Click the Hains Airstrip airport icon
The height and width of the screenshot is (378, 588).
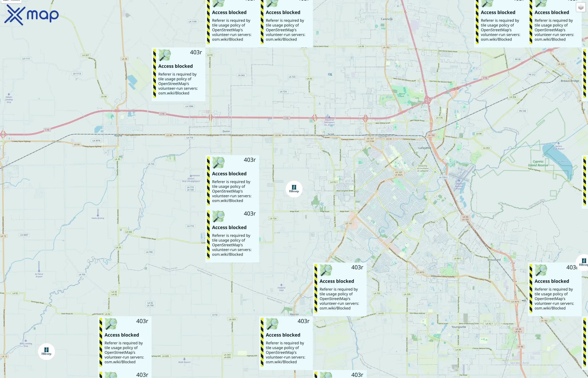98,215
